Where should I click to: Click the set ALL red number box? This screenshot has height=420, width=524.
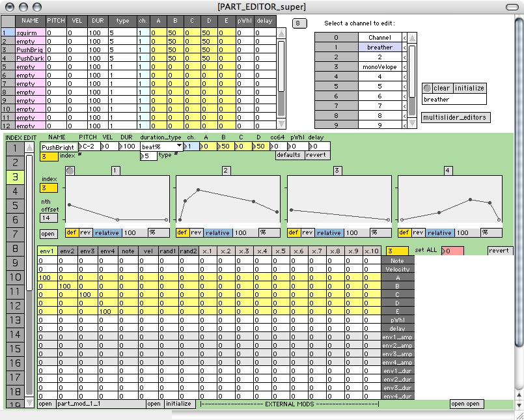(452, 251)
